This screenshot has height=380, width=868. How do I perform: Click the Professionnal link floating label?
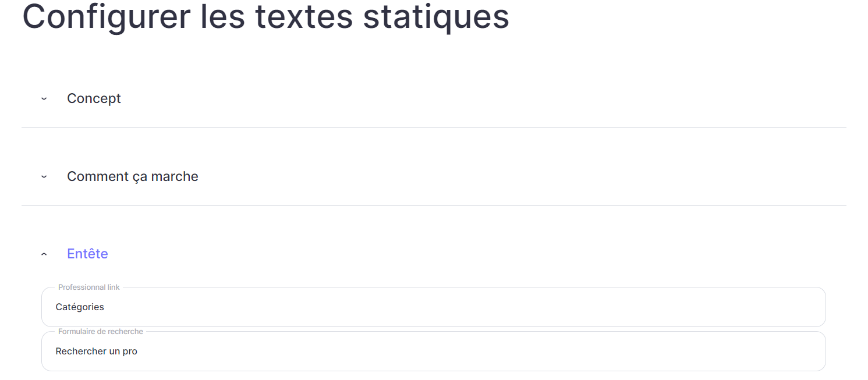(89, 287)
